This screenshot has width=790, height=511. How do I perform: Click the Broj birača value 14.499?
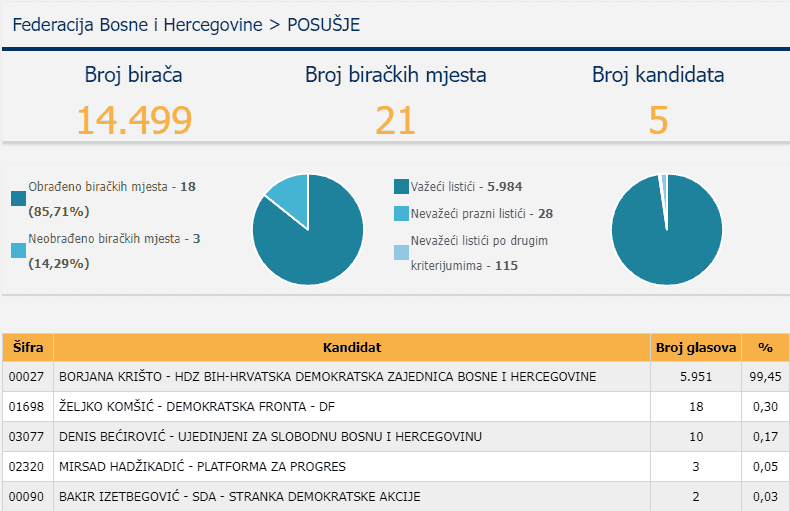pos(134,120)
